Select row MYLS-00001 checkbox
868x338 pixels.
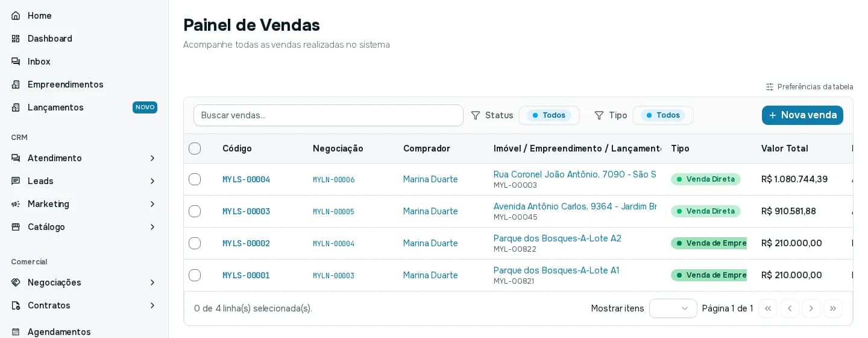click(195, 275)
